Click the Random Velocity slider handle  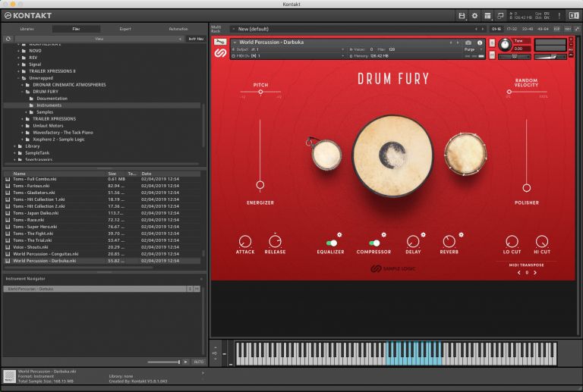pyautogui.click(x=509, y=92)
